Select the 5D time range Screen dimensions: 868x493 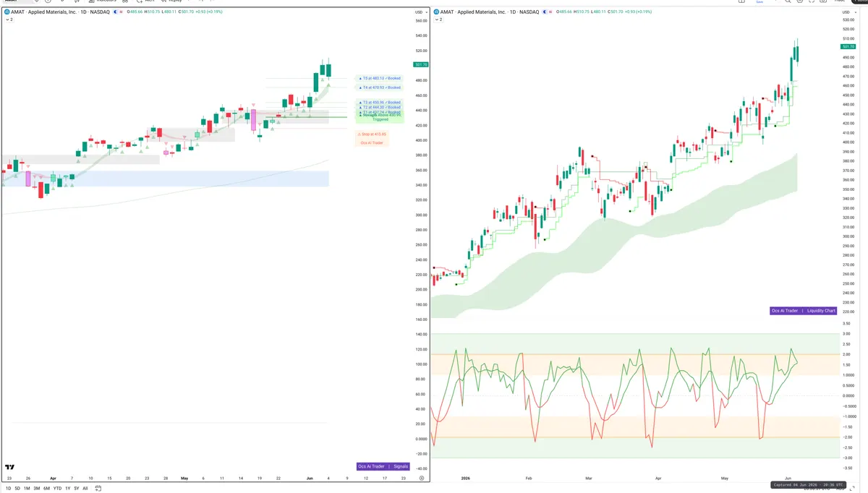[17, 488]
